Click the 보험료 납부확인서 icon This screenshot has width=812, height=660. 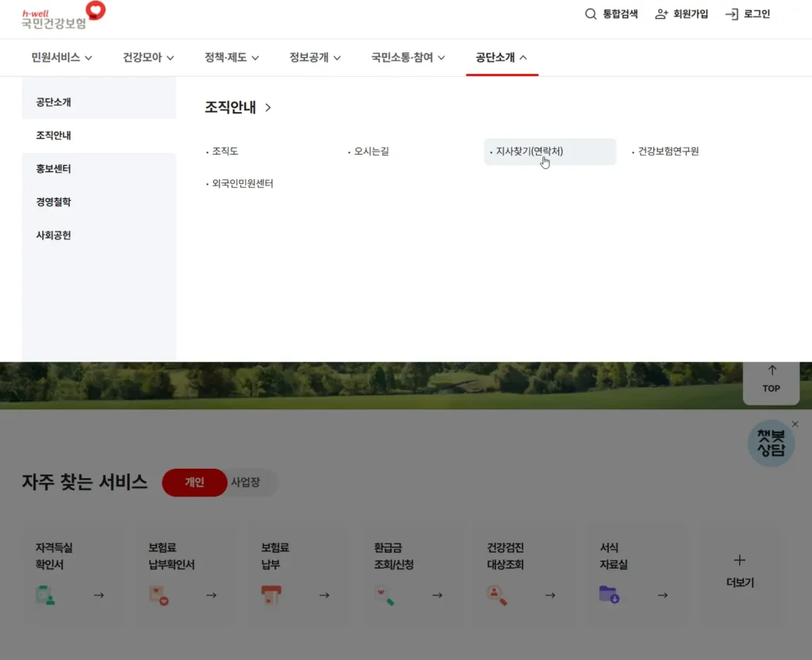click(x=159, y=595)
